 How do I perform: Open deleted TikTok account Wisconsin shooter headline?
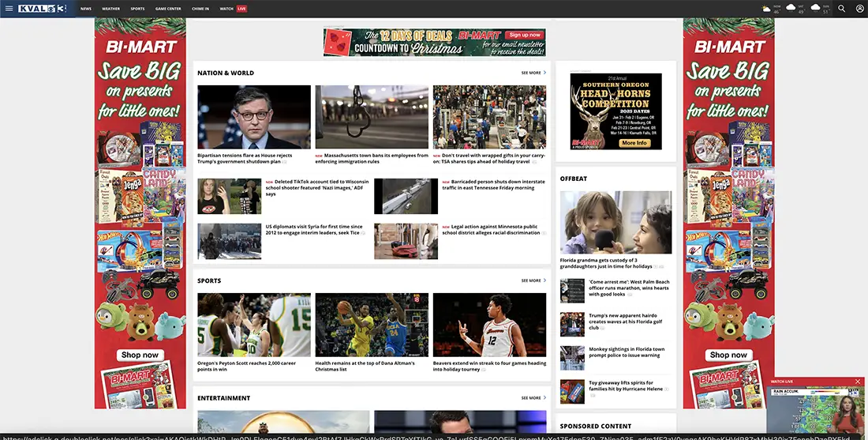pos(317,188)
